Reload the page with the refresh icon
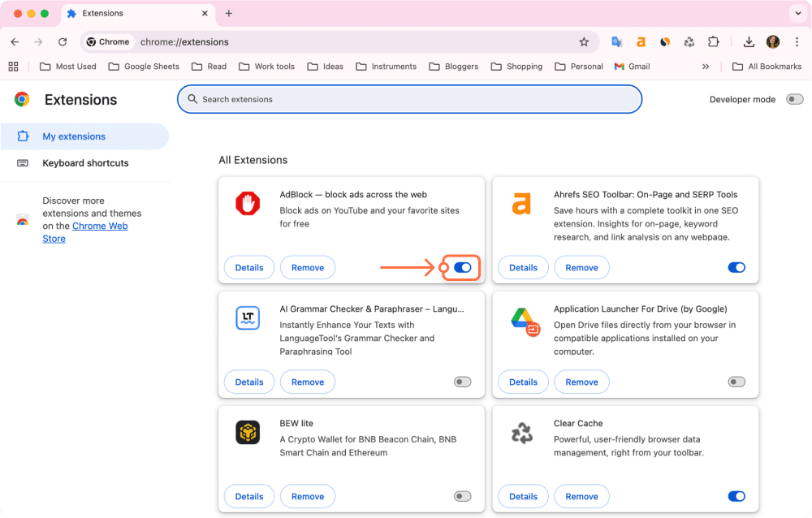812x518 pixels. [x=63, y=42]
